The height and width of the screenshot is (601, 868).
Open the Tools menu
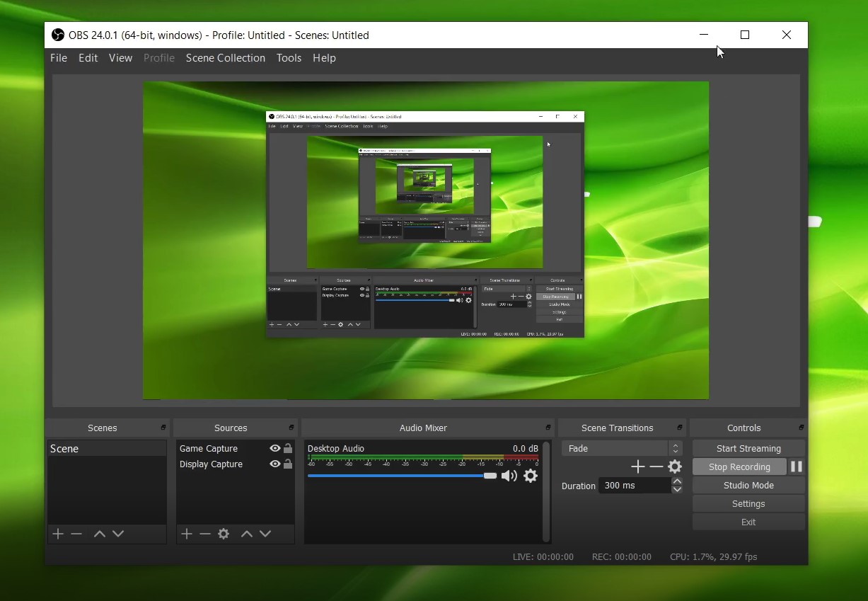coord(289,58)
